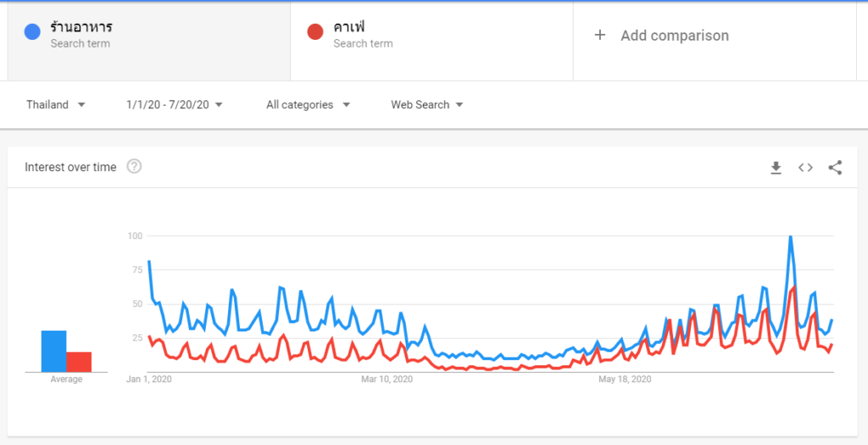The height and width of the screenshot is (445, 868).
Task: Click the Interest over time heading
Action: [x=70, y=167]
